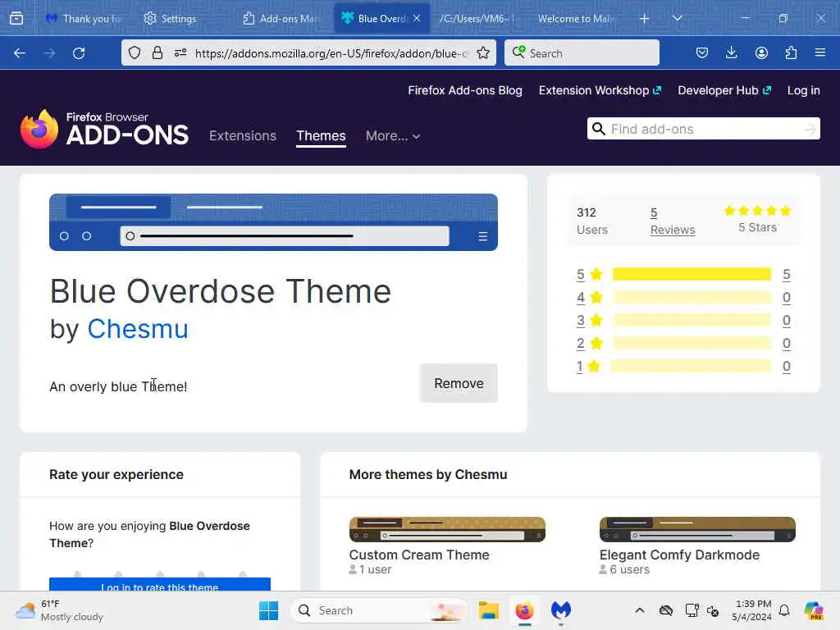
Task: Filter reviews by 5 star rating bar
Action: (x=692, y=274)
